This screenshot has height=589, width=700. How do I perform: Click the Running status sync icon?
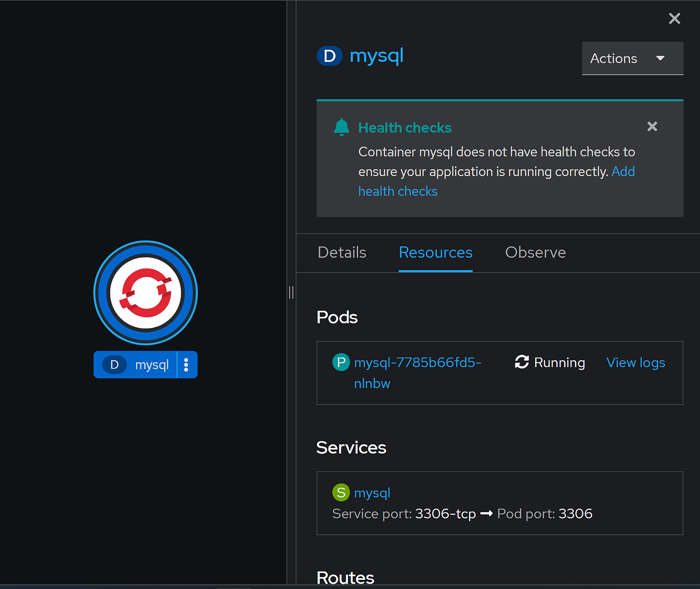click(521, 362)
